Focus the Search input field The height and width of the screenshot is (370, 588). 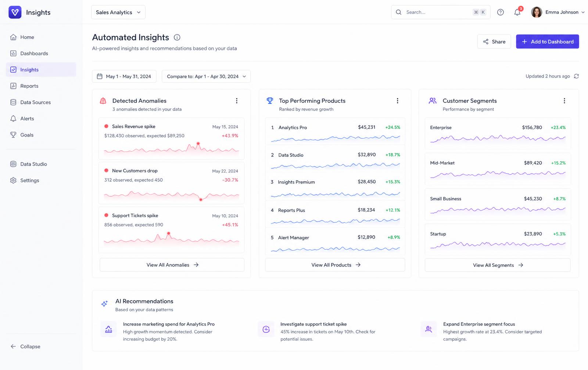tap(441, 12)
